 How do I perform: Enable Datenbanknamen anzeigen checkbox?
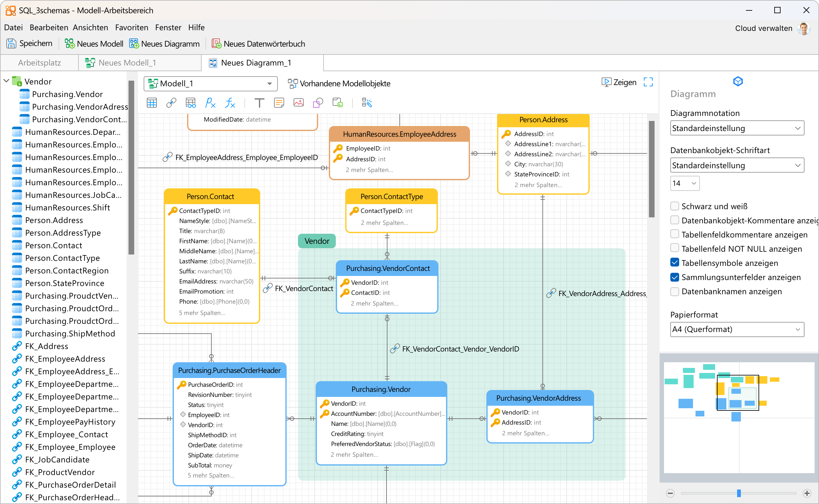tap(675, 291)
